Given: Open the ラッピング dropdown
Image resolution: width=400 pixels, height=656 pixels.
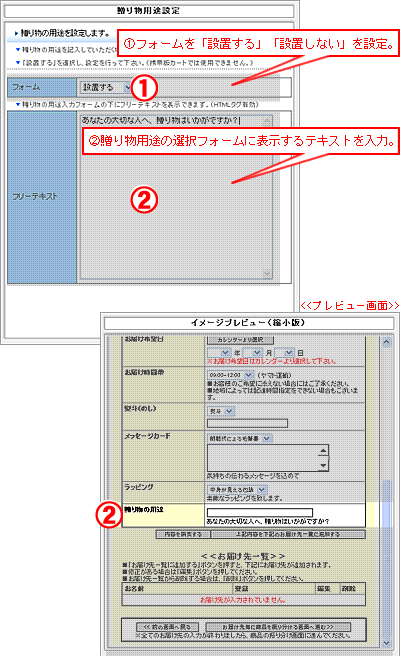Looking at the screenshot, I should [237, 489].
